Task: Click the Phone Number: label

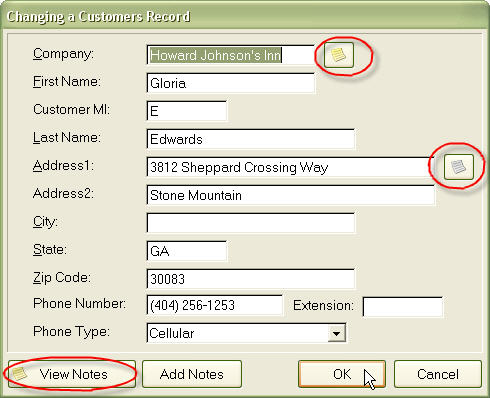Action: [79, 303]
